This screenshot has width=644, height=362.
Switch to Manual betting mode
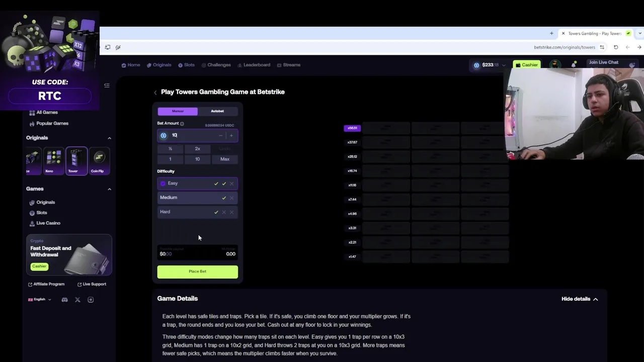pos(178,111)
